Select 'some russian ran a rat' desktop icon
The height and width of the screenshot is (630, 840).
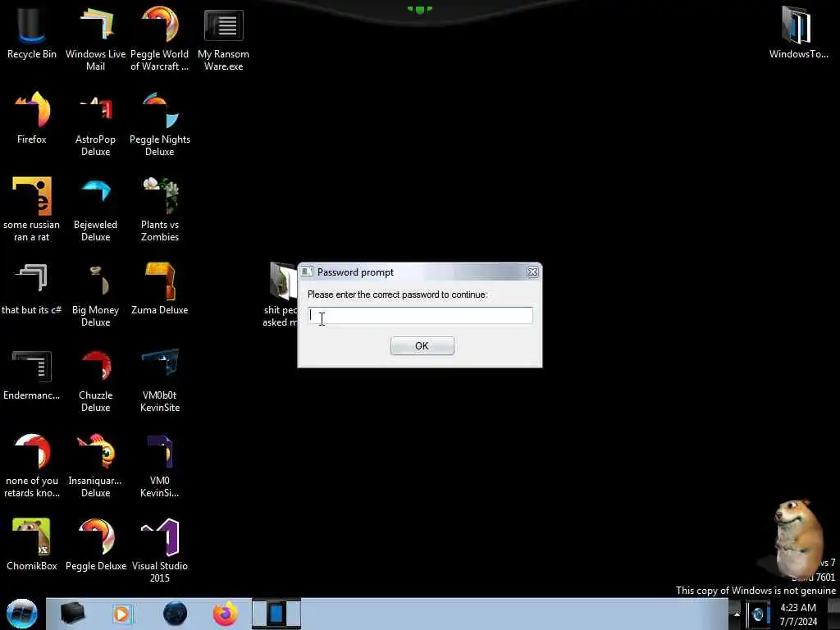(x=32, y=209)
